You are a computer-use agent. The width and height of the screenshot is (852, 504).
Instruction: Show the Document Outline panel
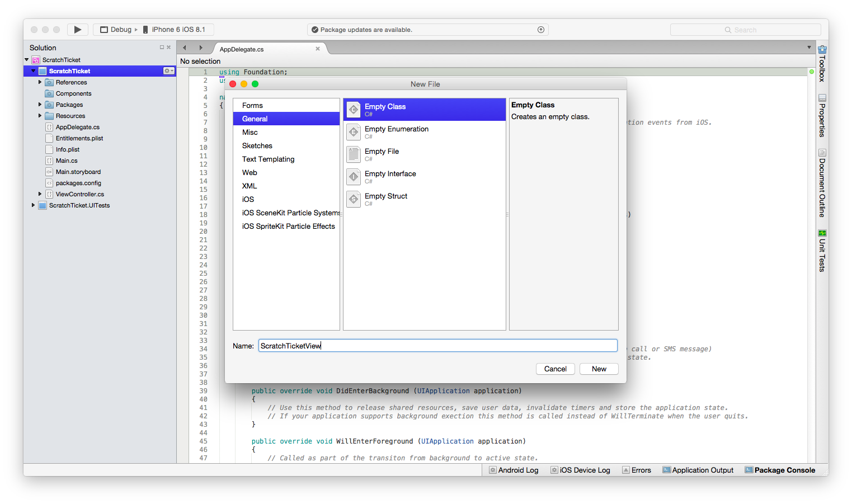point(821,182)
